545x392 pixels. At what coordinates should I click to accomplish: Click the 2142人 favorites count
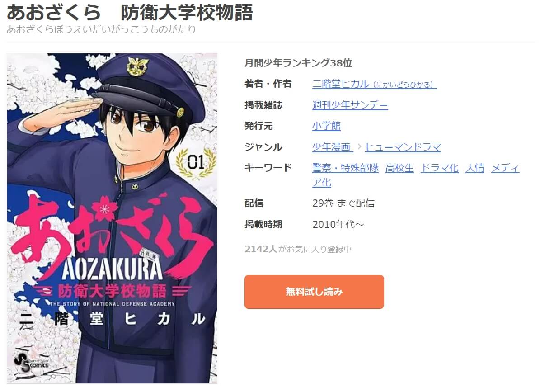pos(260,249)
